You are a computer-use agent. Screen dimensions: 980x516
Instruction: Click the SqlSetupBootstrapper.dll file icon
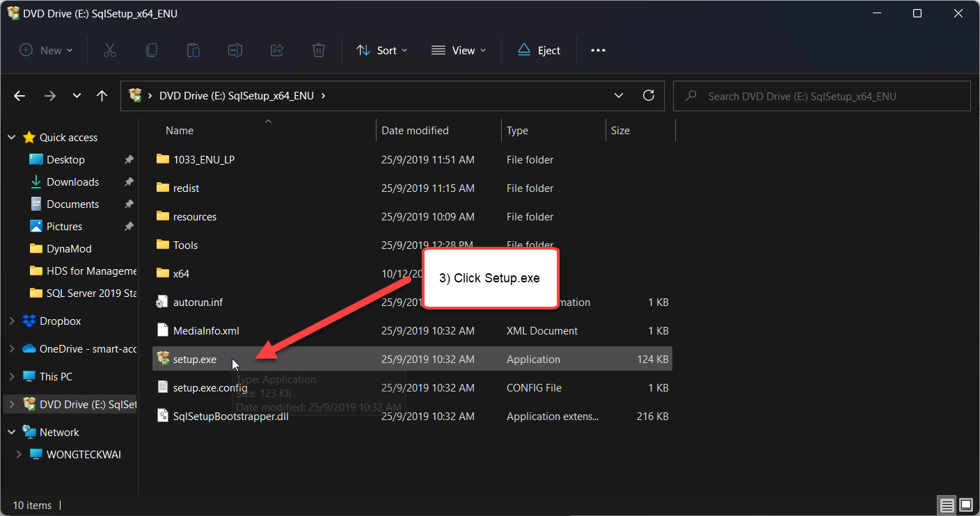[x=163, y=416]
